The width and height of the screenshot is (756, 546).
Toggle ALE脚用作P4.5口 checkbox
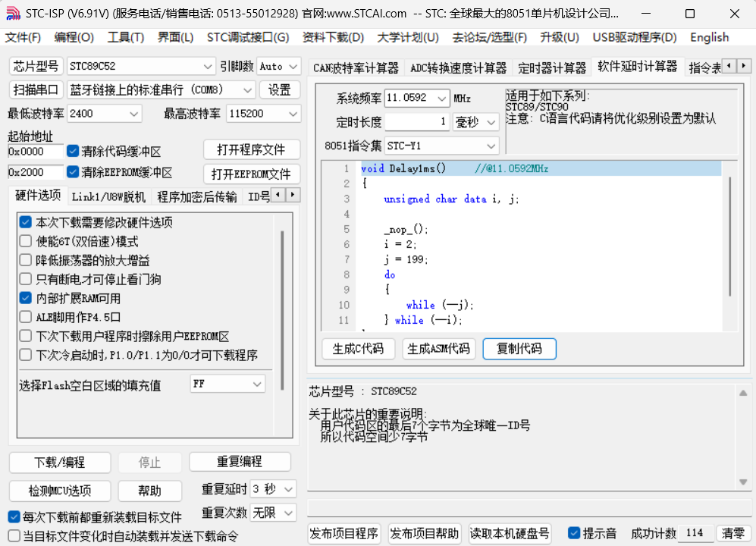(x=26, y=318)
